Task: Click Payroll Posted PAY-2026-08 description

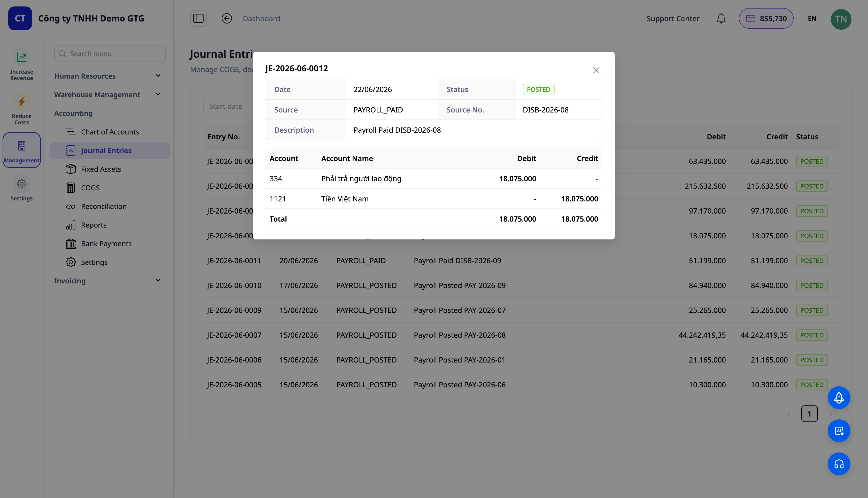Action: 460,335
